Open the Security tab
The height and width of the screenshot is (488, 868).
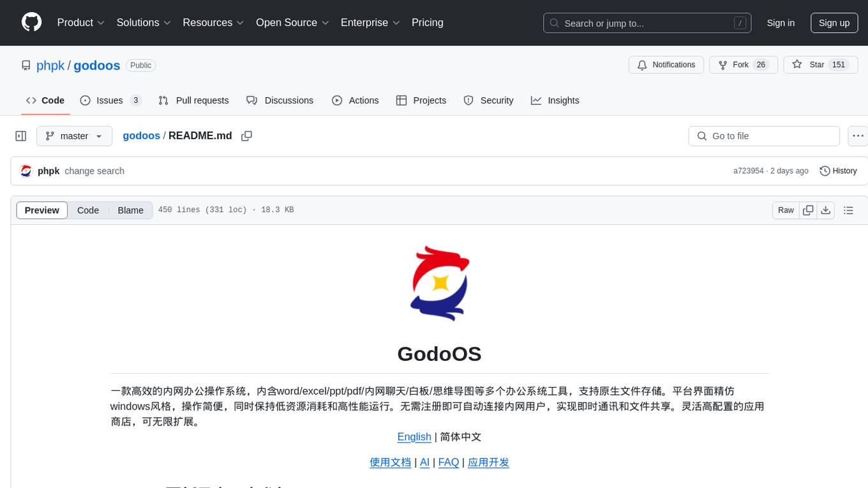coord(488,100)
